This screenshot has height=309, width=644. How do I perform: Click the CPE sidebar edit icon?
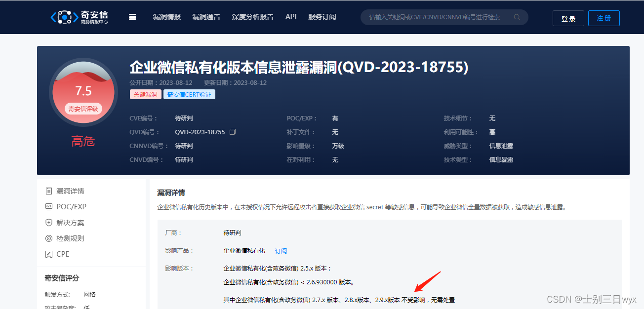coord(49,254)
